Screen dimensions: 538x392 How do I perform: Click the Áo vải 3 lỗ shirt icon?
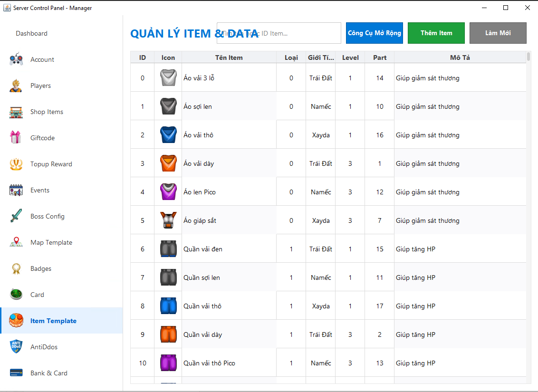[168, 77]
